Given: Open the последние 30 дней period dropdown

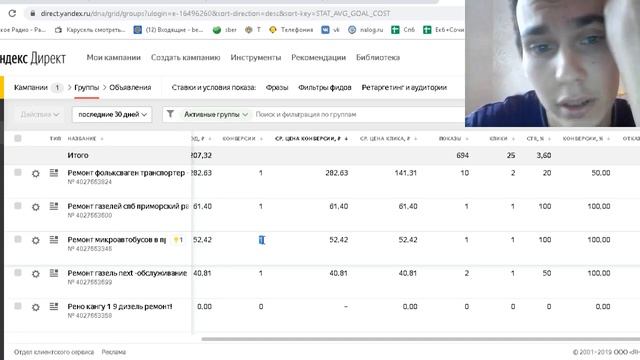Looking at the screenshot, I should [x=112, y=114].
